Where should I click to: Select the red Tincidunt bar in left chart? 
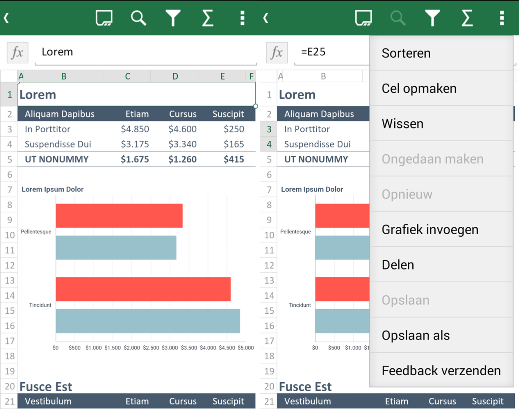pyautogui.click(x=143, y=289)
